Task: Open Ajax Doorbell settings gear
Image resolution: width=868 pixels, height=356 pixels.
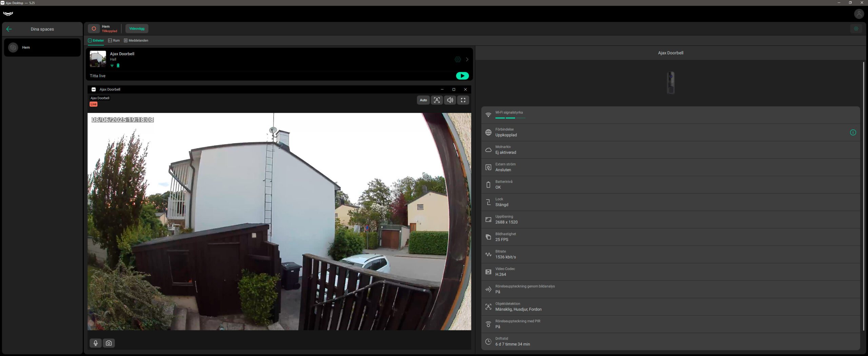Action: pyautogui.click(x=458, y=59)
